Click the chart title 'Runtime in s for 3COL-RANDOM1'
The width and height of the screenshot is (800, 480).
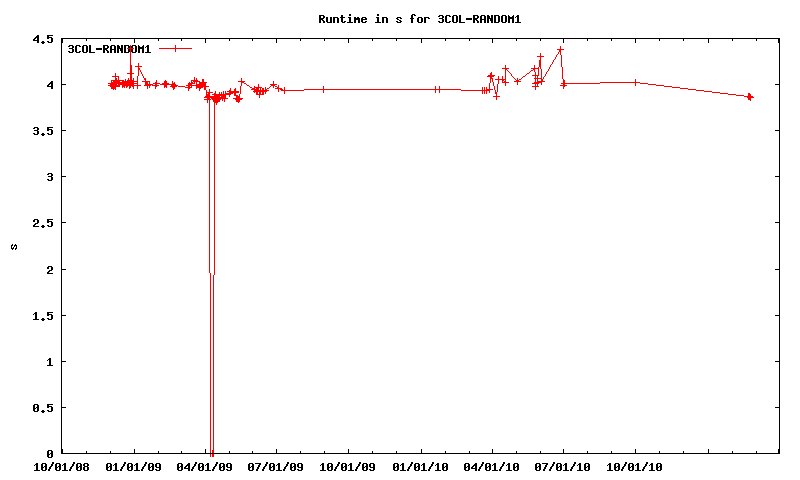420,19
